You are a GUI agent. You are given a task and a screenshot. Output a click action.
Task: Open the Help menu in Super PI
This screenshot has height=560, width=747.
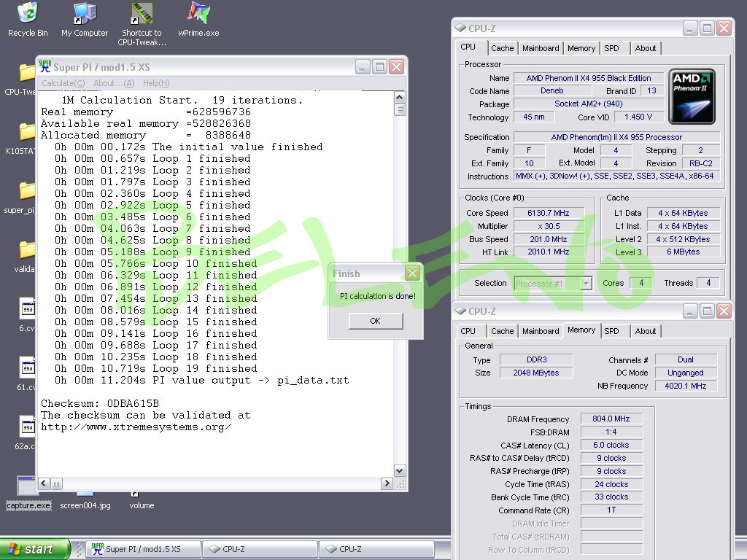point(156,83)
